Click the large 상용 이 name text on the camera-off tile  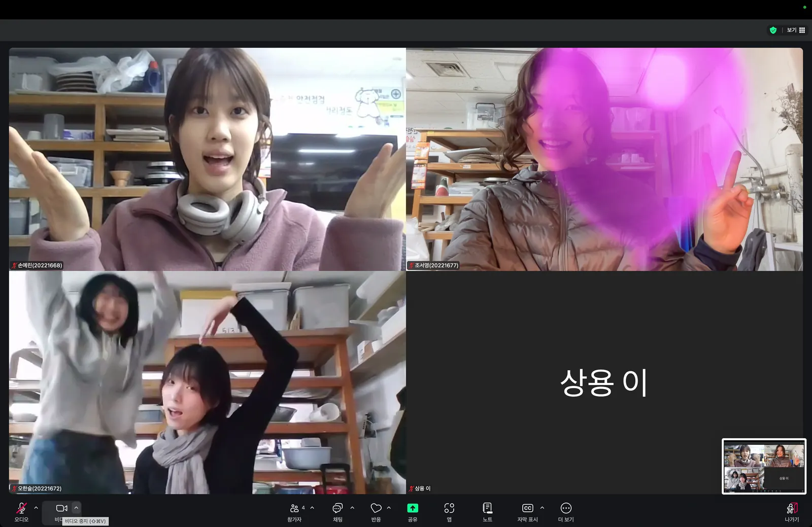[x=604, y=382]
